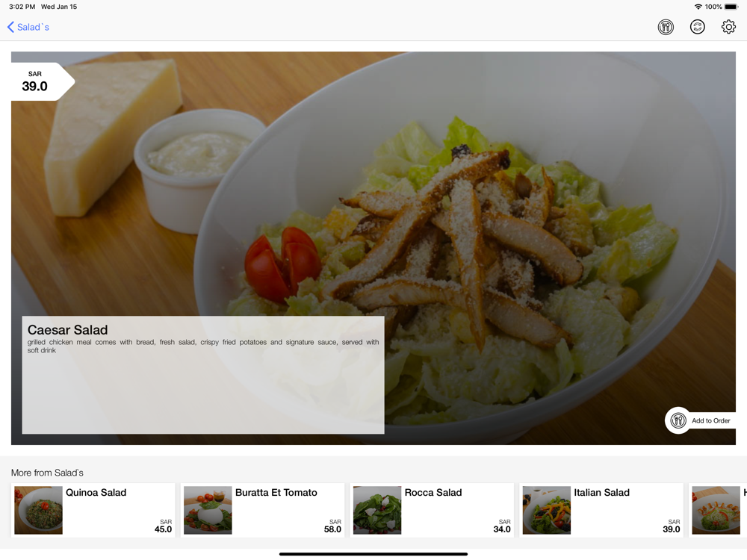Image resolution: width=747 pixels, height=560 pixels.
Task: Choose the Rocca Salad title
Action: 433,492
